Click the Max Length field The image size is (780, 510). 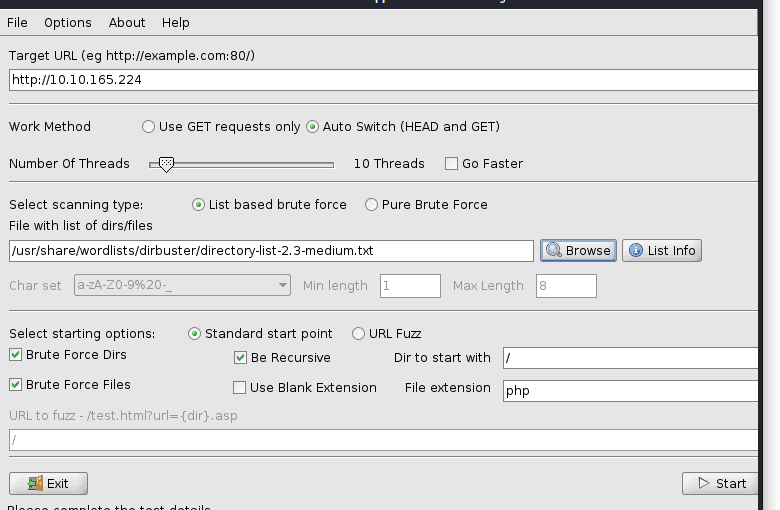pos(566,286)
